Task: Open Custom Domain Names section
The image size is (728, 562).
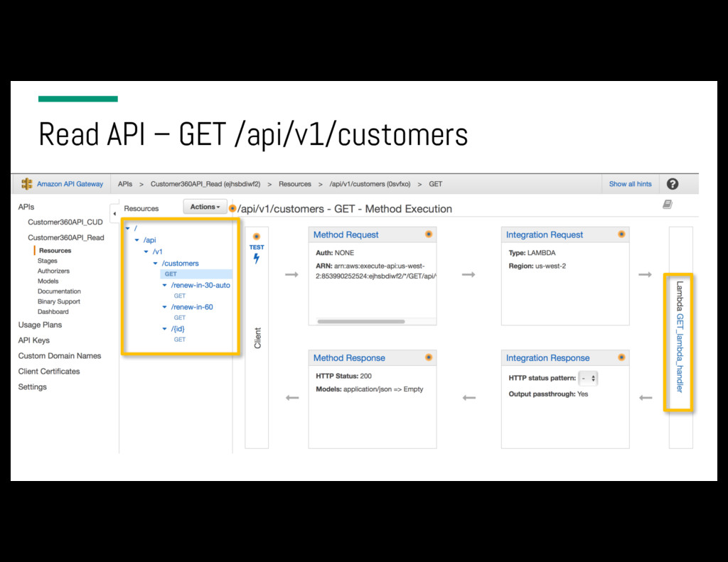Action: (60, 356)
